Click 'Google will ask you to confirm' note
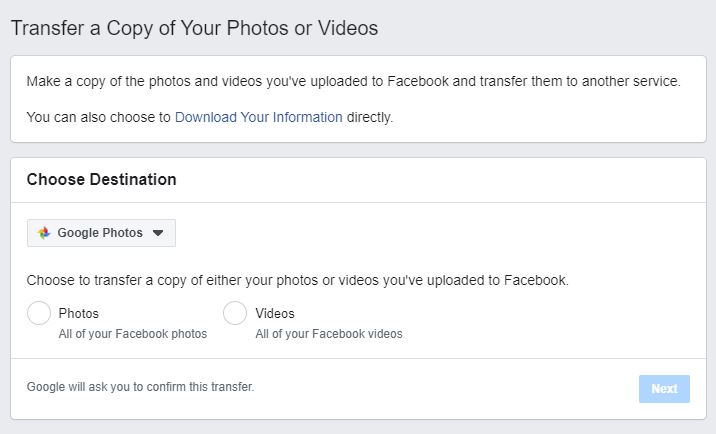The height and width of the screenshot is (434, 716). [140, 387]
